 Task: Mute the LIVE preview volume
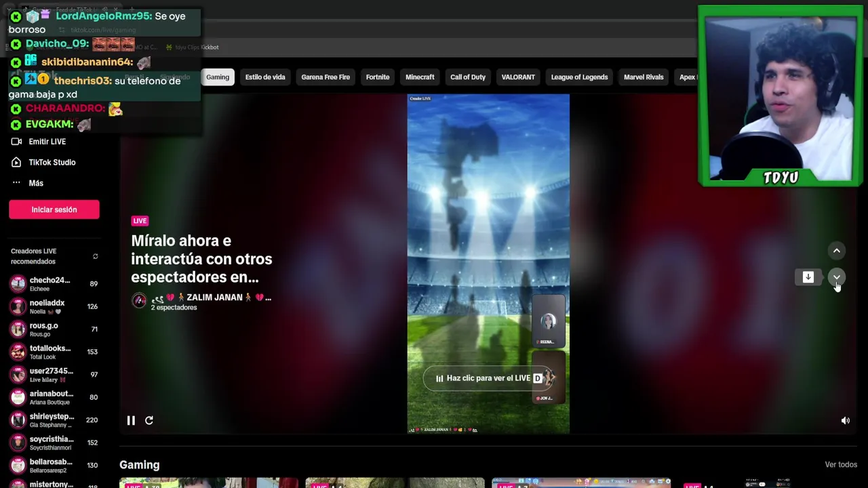pyautogui.click(x=845, y=421)
